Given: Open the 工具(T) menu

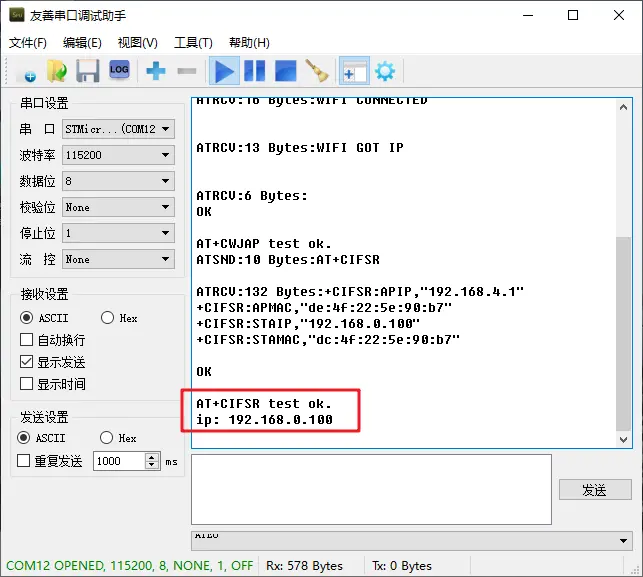Looking at the screenshot, I should pos(193,43).
